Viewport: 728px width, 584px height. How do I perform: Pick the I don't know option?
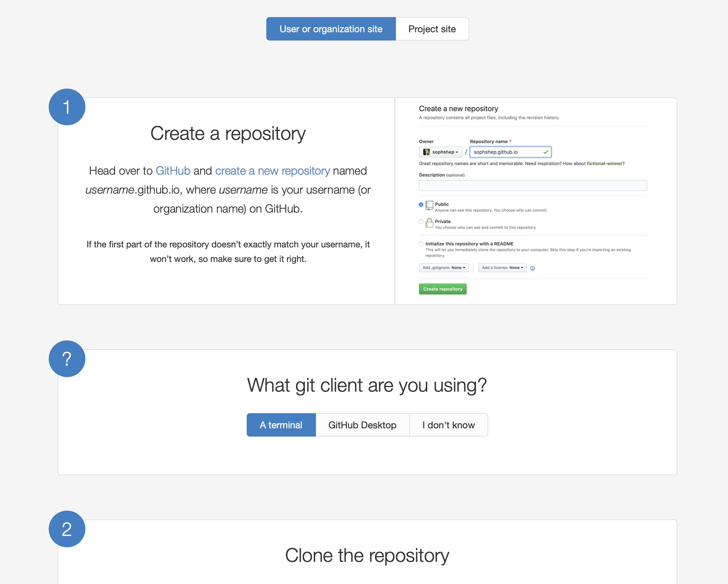click(448, 425)
